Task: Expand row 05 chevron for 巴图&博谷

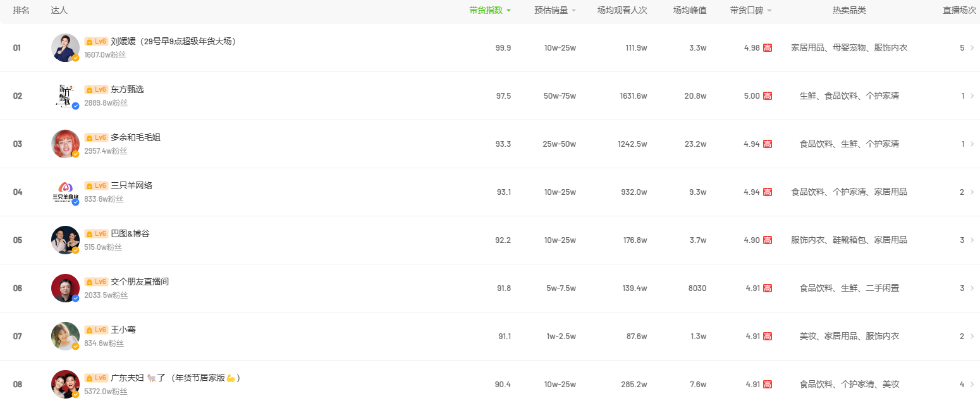Action: click(x=972, y=240)
